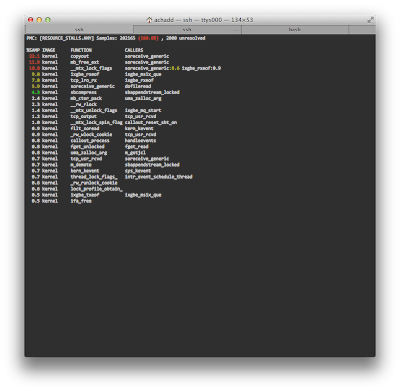
Task: Click the '_rw_wlock_cookie' function entry
Action: [x=91, y=134]
